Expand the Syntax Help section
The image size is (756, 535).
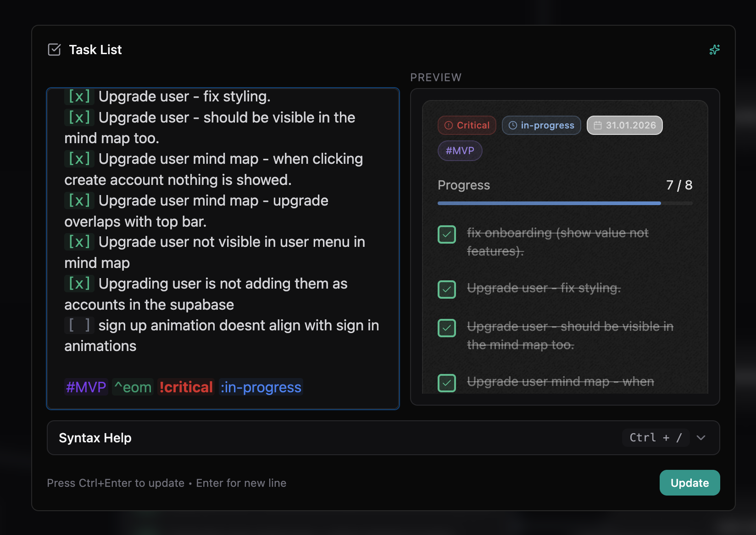[x=94, y=438]
